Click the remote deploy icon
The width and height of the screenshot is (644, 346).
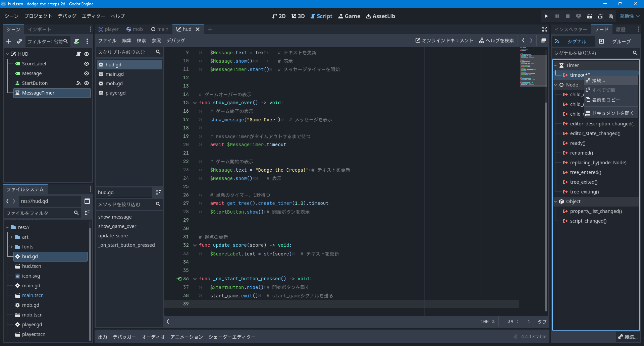pyautogui.click(x=578, y=16)
